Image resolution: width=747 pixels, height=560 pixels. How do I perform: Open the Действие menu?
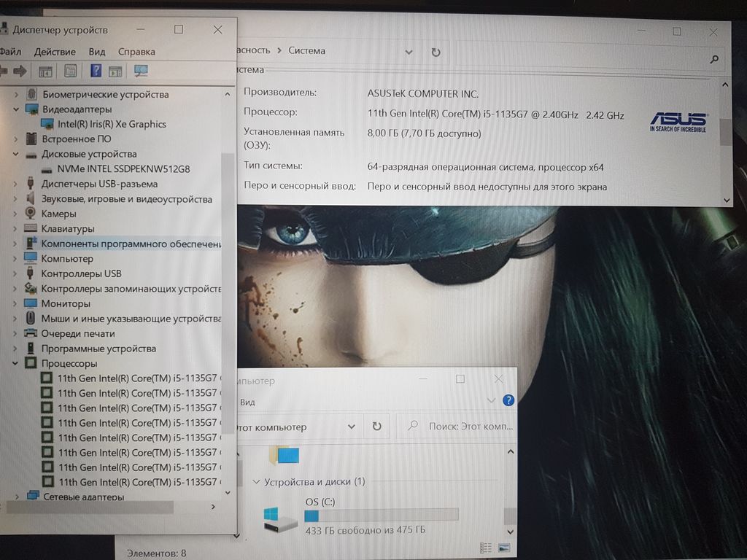click(55, 52)
